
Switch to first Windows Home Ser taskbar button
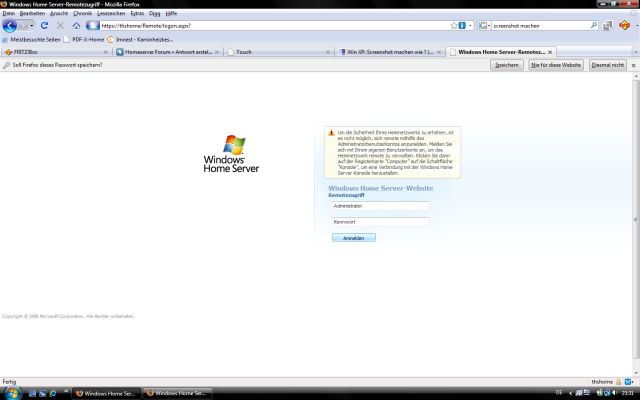pos(107,393)
